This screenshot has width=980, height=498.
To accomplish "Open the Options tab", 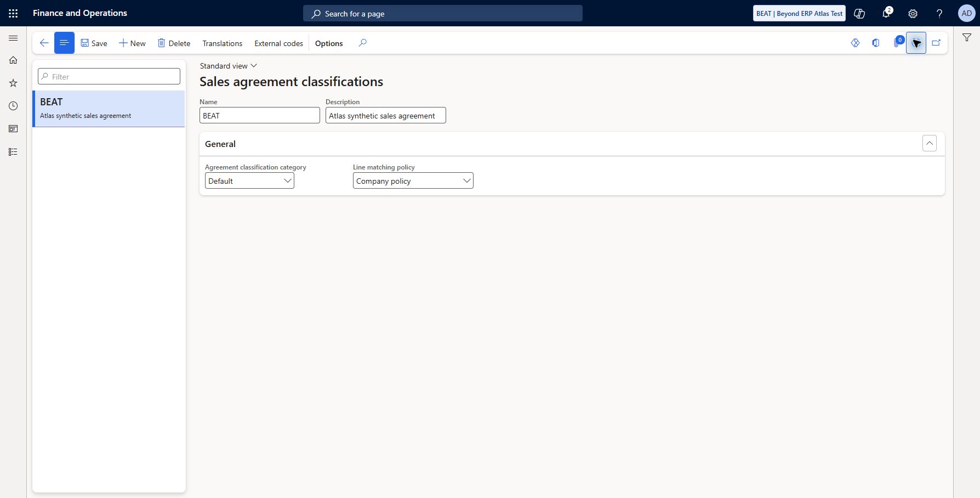I will (329, 43).
